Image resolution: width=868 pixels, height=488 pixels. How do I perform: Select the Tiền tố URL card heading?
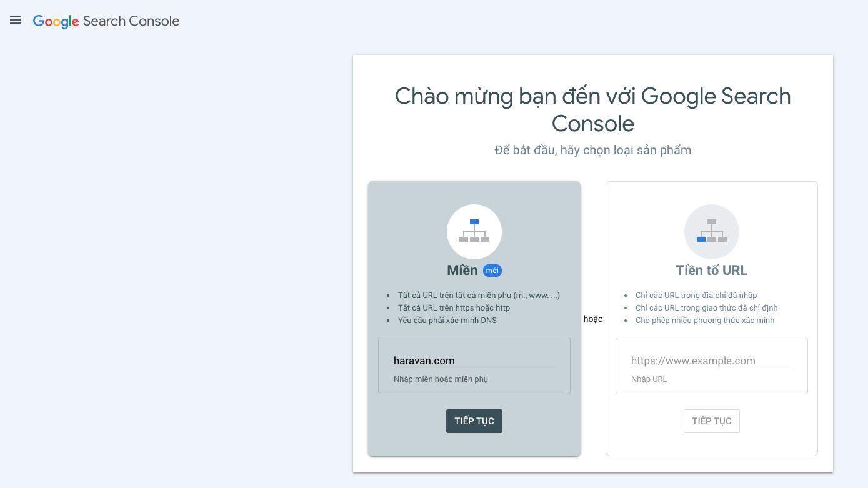[712, 271]
